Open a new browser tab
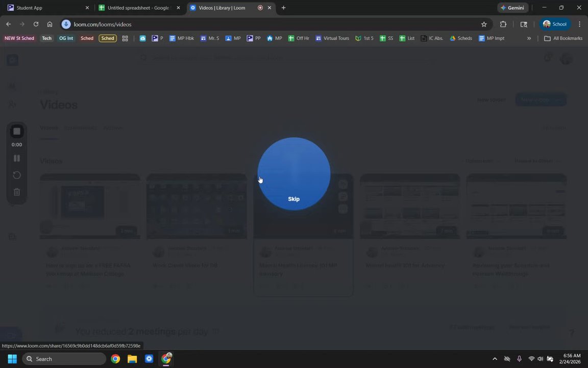This screenshot has width=588, height=368. pos(283,8)
